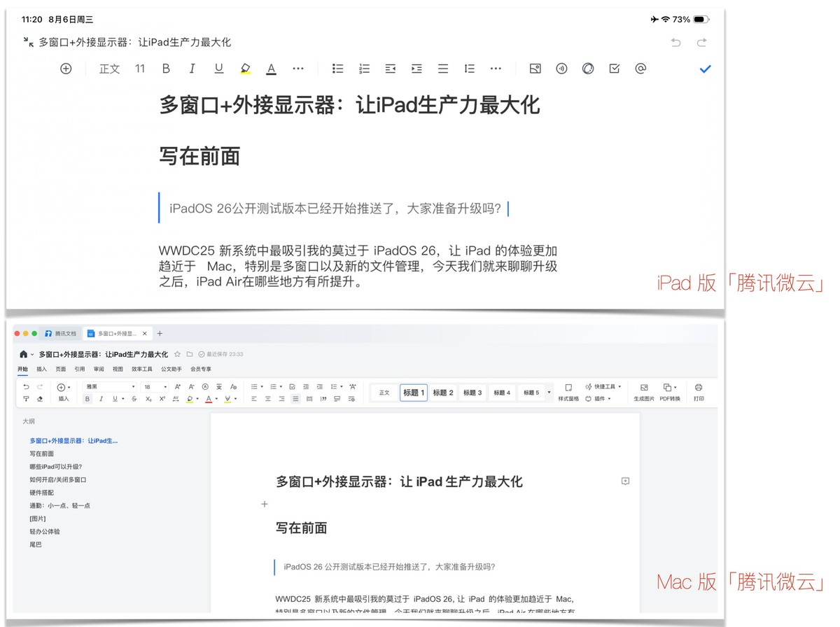The height and width of the screenshot is (627, 840).
Task: Pick highlight color on iPad toolbar
Action: [x=245, y=69]
